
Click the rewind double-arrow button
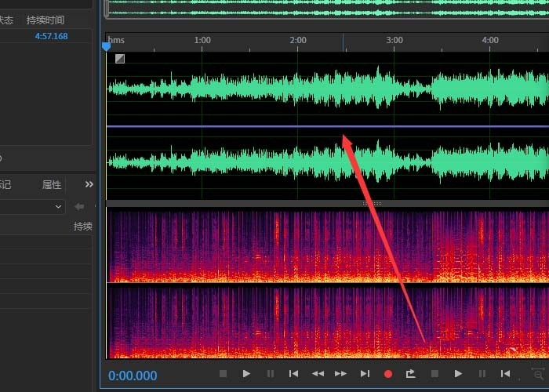[318, 374]
